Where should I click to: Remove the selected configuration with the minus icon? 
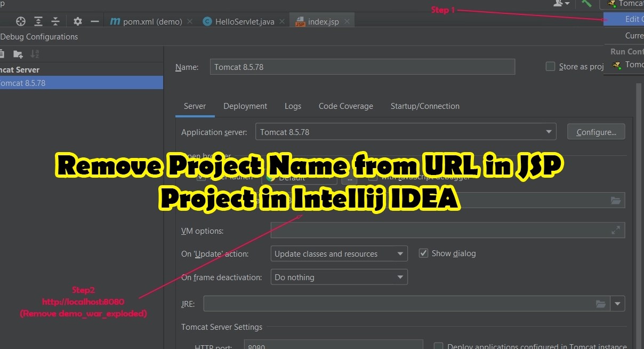[x=94, y=21]
